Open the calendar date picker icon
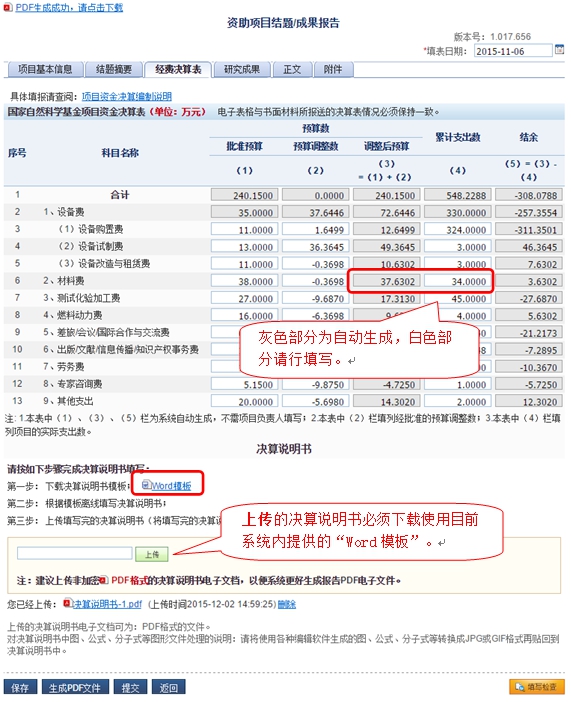The height and width of the screenshot is (702, 571). click(x=559, y=50)
